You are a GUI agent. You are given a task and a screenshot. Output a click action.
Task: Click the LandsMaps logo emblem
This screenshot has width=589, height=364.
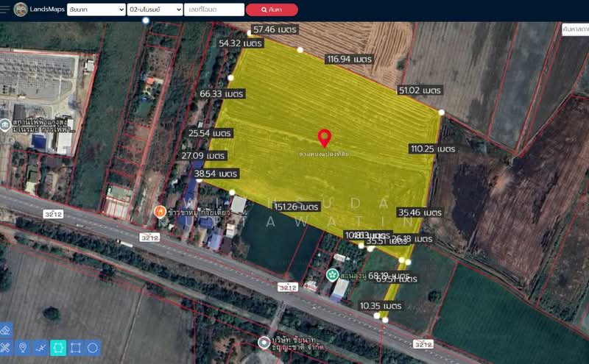pos(21,10)
